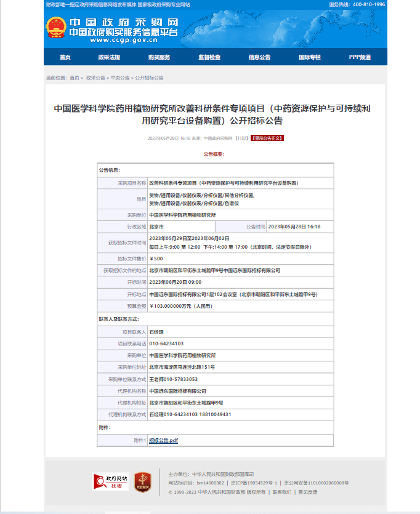The image size is (420, 514).
Task: Open the 政采法规 navigation item
Action: point(109,57)
